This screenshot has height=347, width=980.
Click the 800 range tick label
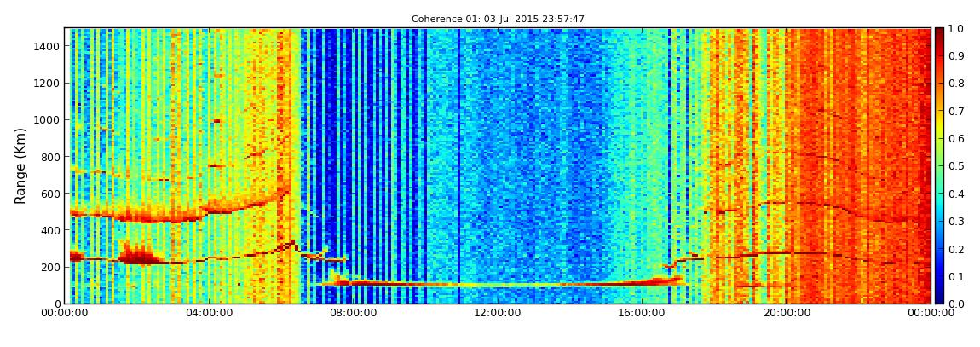tap(50, 157)
